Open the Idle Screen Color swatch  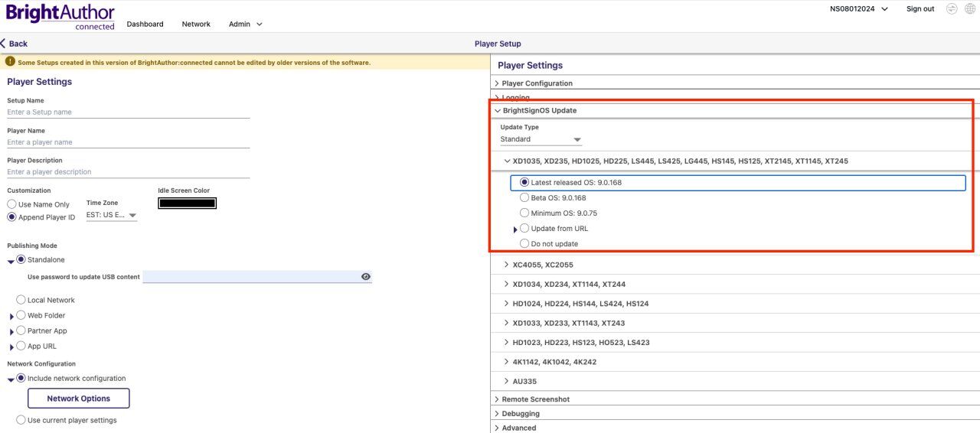pos(187,203)
